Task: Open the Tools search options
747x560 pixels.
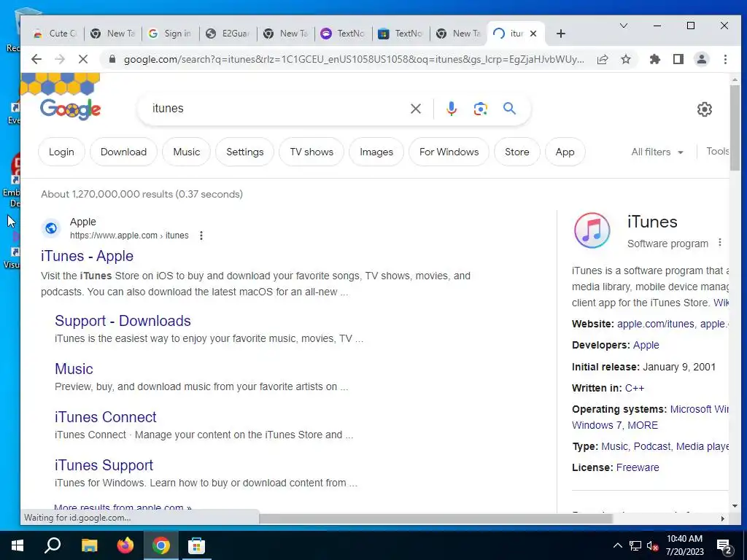Action: click(718, 151)
